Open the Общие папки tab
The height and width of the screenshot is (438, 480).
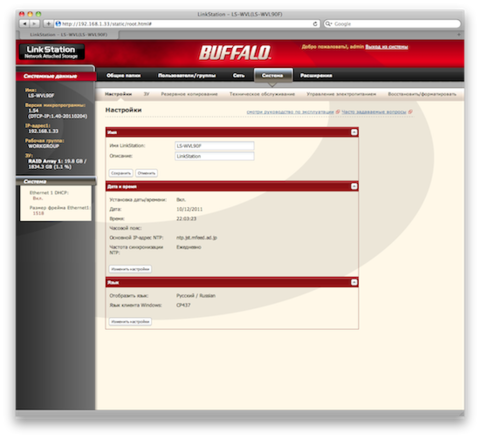coord(123,76)
